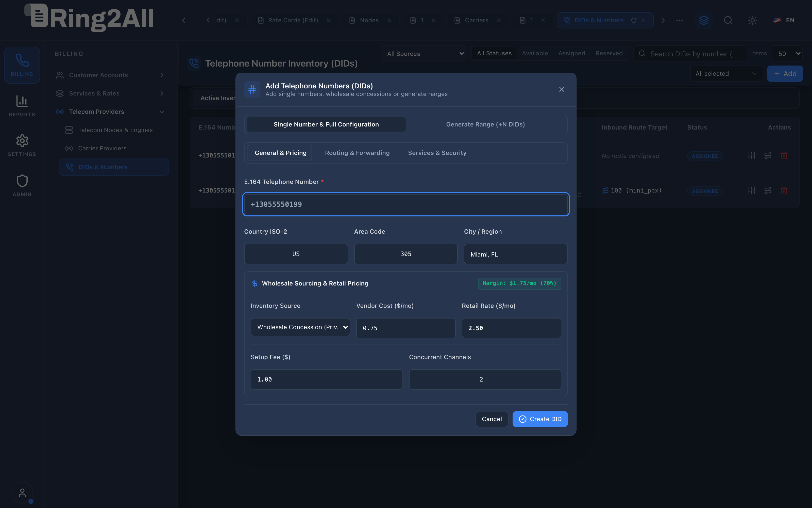Open the user profile avatar icon
Screen dimensions: 812x508
[x=22, y=493]
